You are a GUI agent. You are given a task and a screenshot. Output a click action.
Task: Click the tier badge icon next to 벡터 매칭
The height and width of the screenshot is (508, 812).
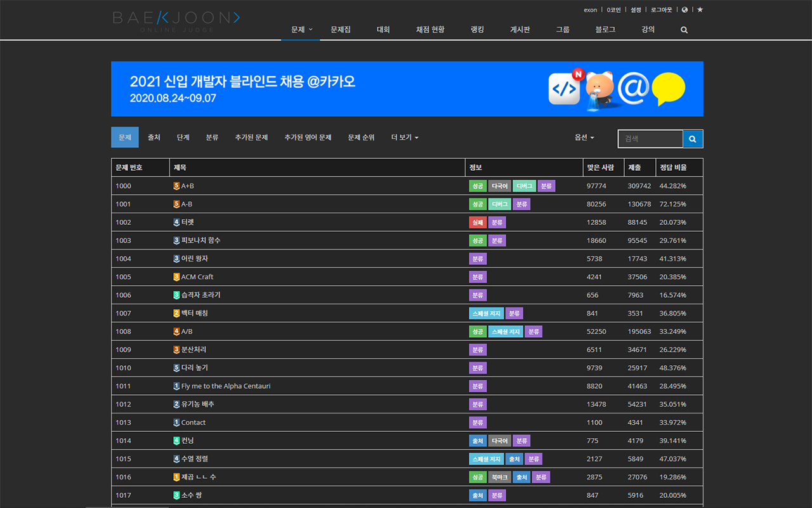[x=176, y=314]
